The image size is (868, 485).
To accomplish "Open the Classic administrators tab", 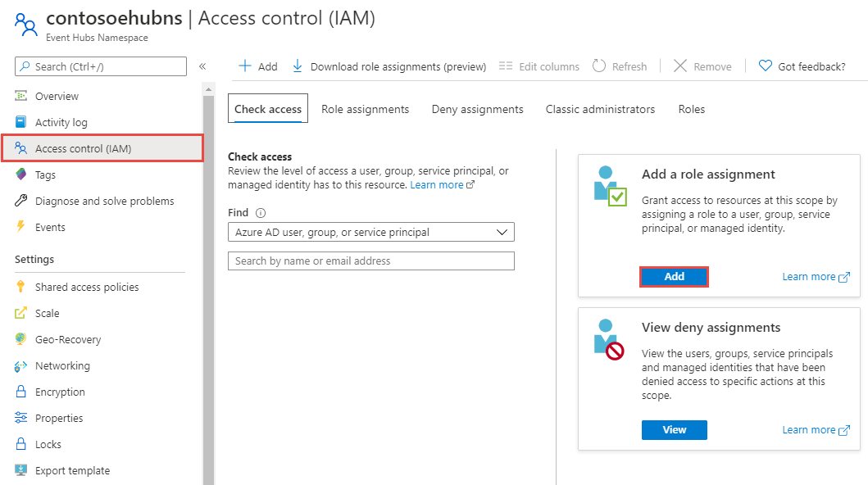I will click(x=600, y=110).
